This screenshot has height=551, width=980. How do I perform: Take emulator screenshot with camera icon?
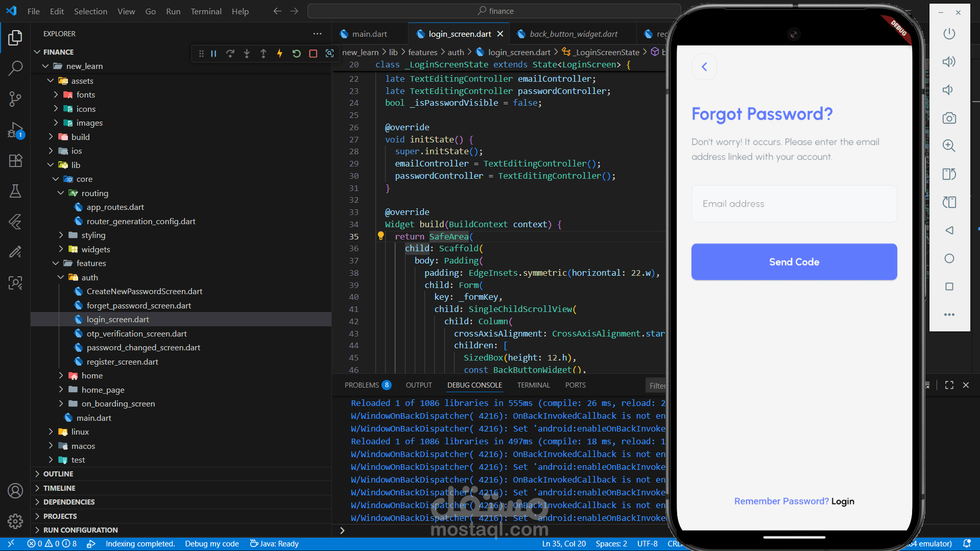[x=949, y=118]
